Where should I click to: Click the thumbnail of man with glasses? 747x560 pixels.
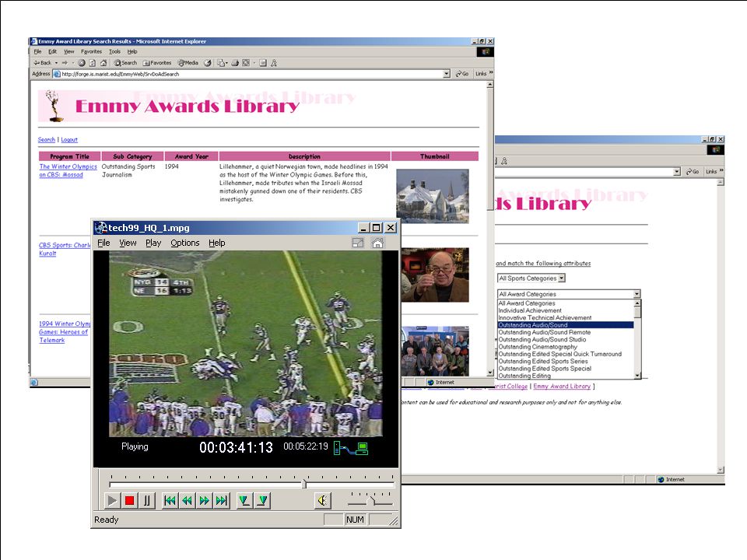coord(435,275)
